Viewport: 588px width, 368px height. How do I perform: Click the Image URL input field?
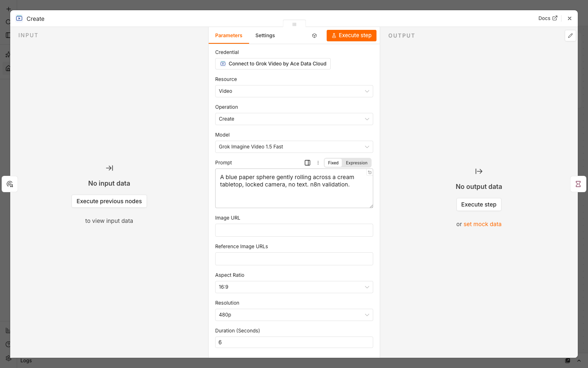click(x=294, y=230)
